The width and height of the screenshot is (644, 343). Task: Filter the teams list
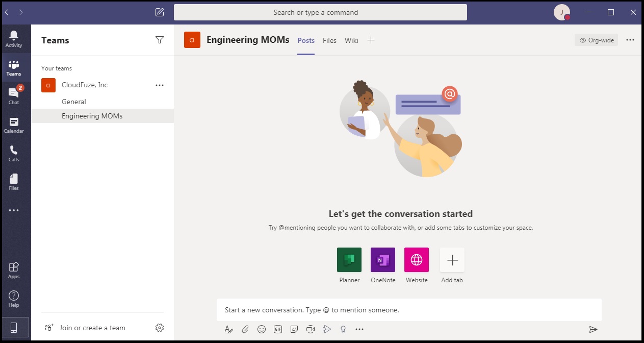(160, 40)
